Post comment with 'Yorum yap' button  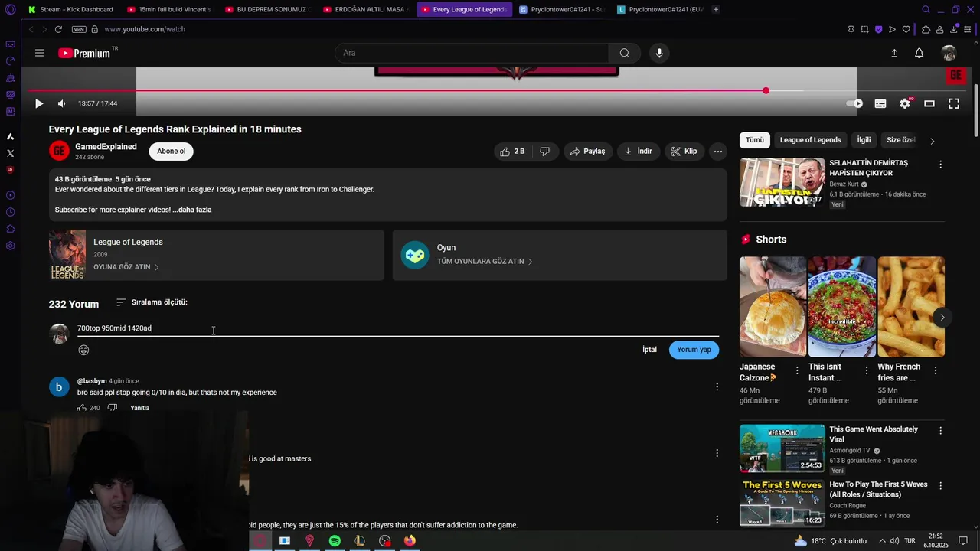[694, 350]
